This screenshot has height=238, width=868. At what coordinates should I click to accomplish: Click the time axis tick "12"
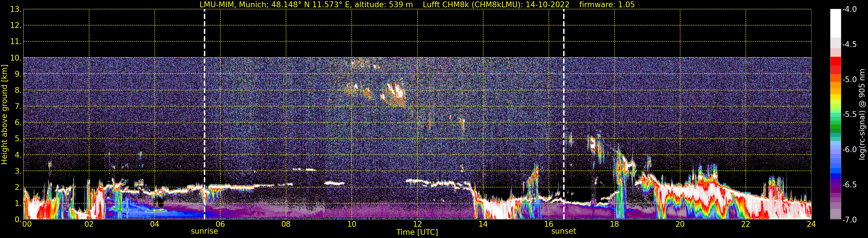417,224
